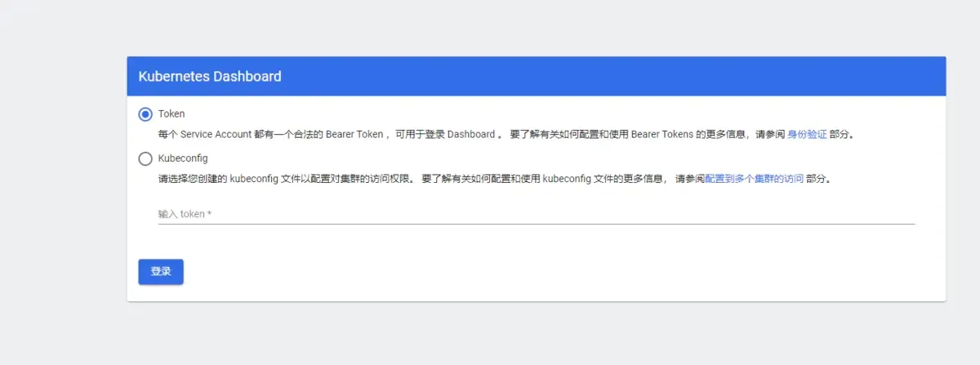Click an empty area of the blue header bar
The image size is (980, 365).
pos(612,77)
